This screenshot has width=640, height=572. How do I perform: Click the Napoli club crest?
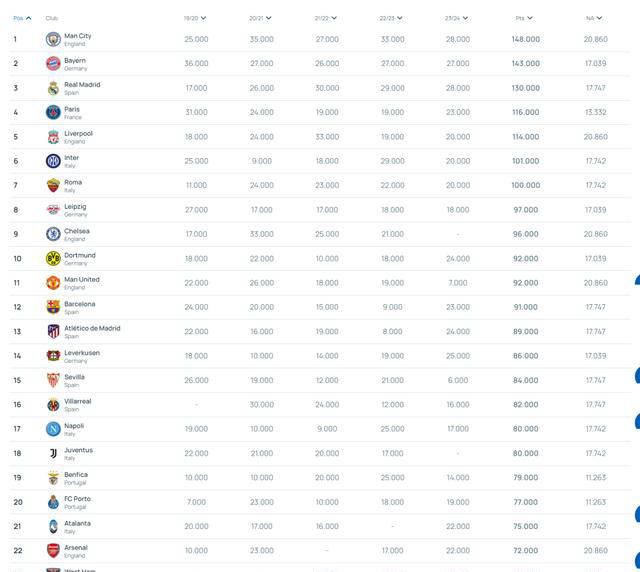53,429
